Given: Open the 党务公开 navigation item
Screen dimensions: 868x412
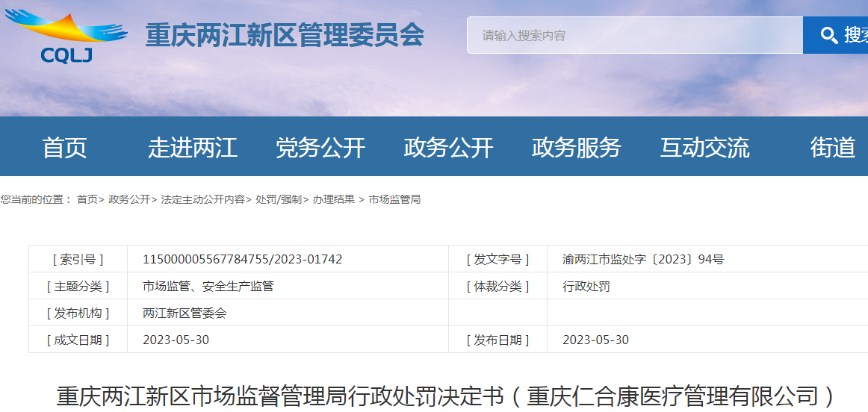Looking at the screenshot, I should [x=320, y=148].
